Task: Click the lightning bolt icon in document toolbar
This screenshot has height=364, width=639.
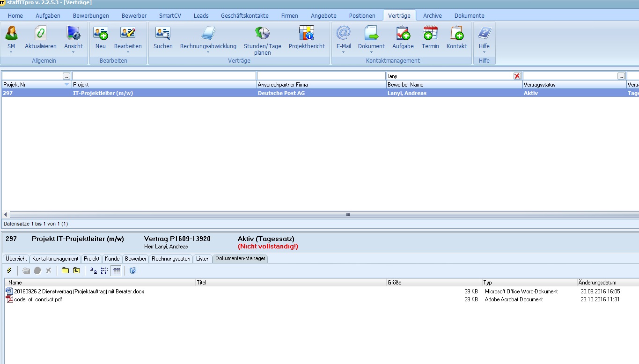Action: coord(9,270)
